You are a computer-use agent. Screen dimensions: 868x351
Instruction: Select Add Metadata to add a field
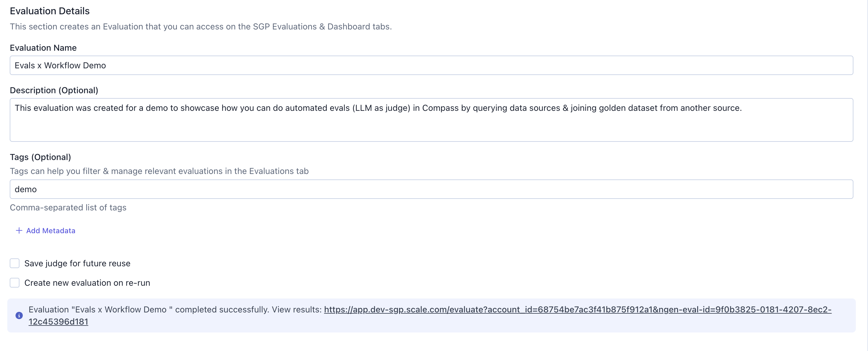[50, 231]
